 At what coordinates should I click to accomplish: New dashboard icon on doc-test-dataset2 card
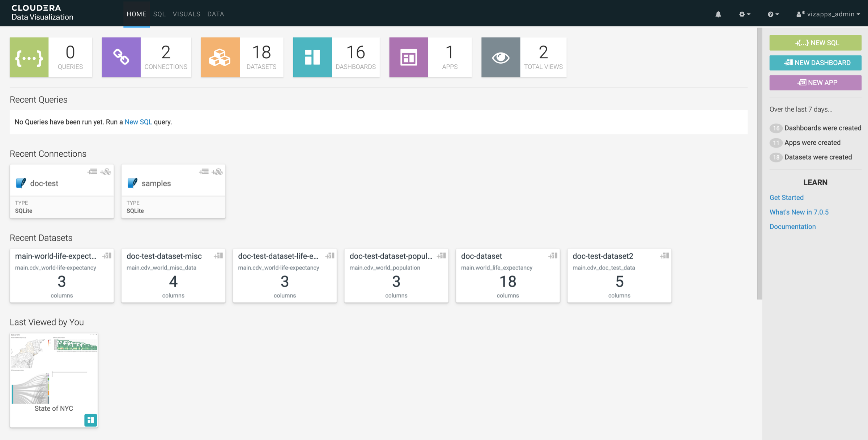pos(664,256)
